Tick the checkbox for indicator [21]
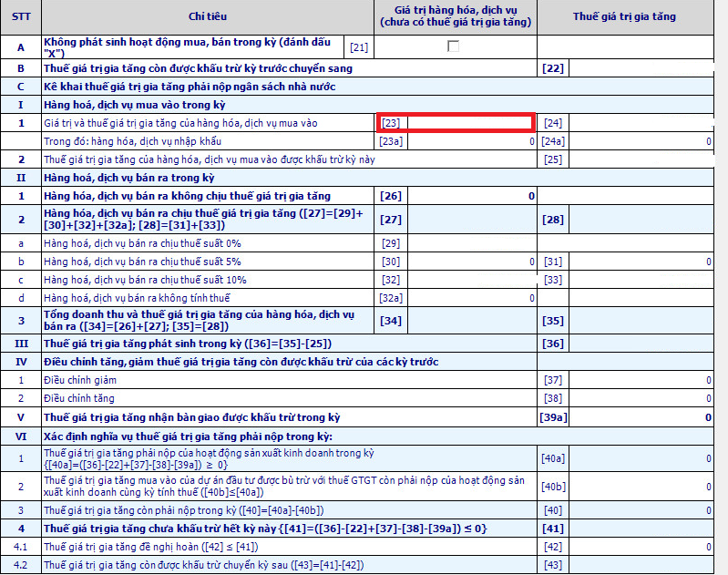 coord(454,46)
